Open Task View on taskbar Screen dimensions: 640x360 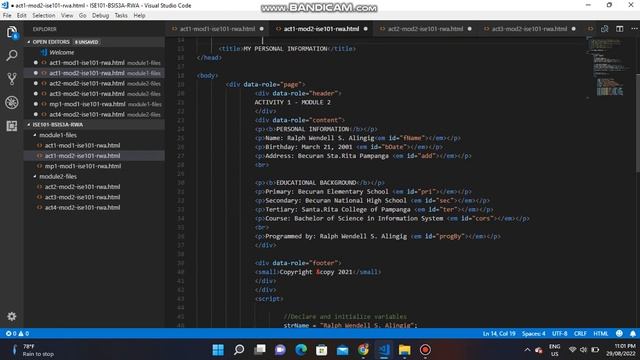260,350
